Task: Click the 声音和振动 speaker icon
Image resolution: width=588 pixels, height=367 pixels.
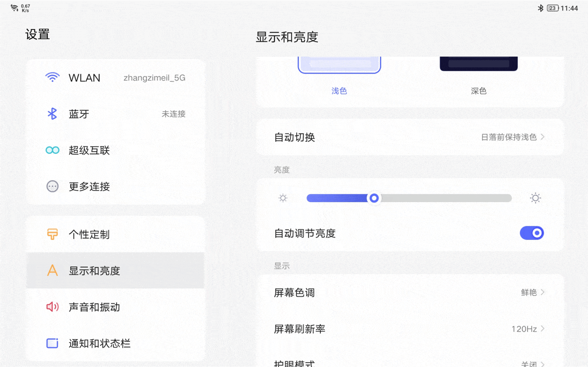Action: [52, 307]
